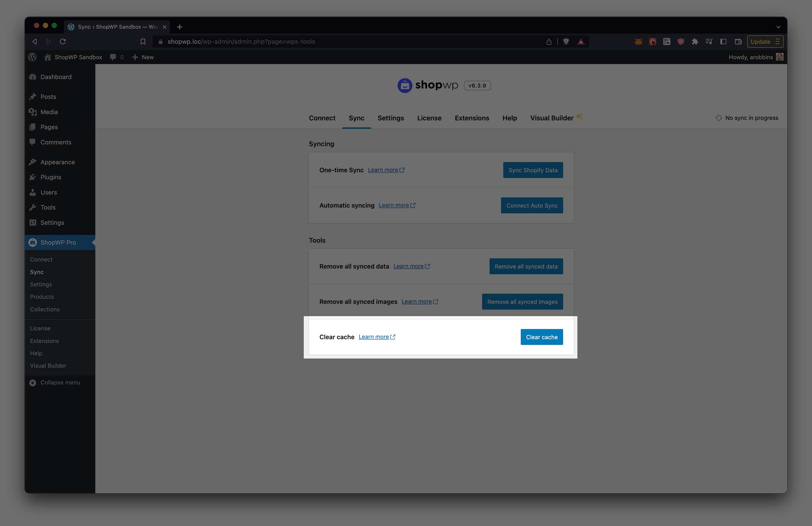Viewport: 812px width, 526px height.
Task: Click the Users menu icon
Action: (x=33, y=192)
